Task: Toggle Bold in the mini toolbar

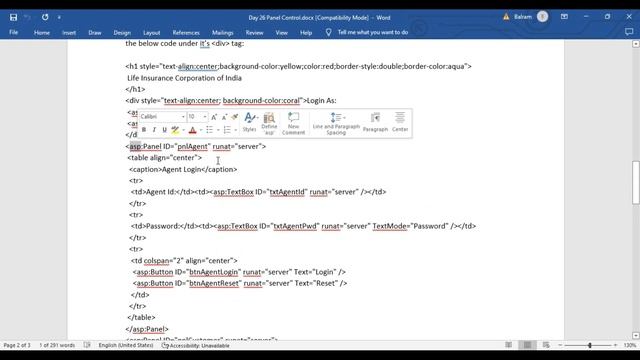Action: click(x=144, y=130)
